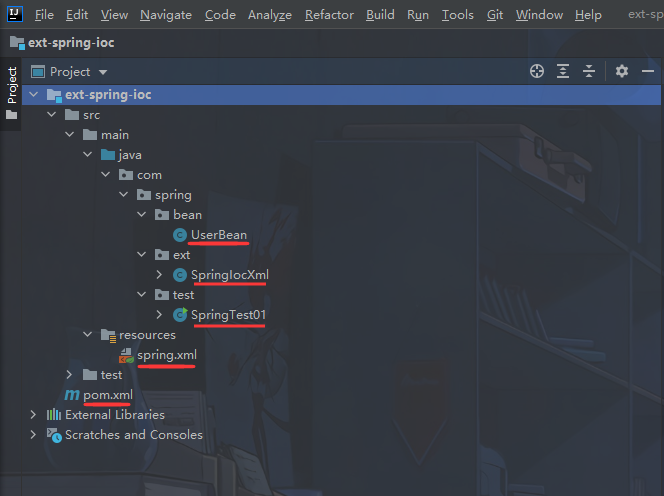This screenshot has width=664, height=496.
Task: Expand the External Libraries node
Action: click(33, 415)
